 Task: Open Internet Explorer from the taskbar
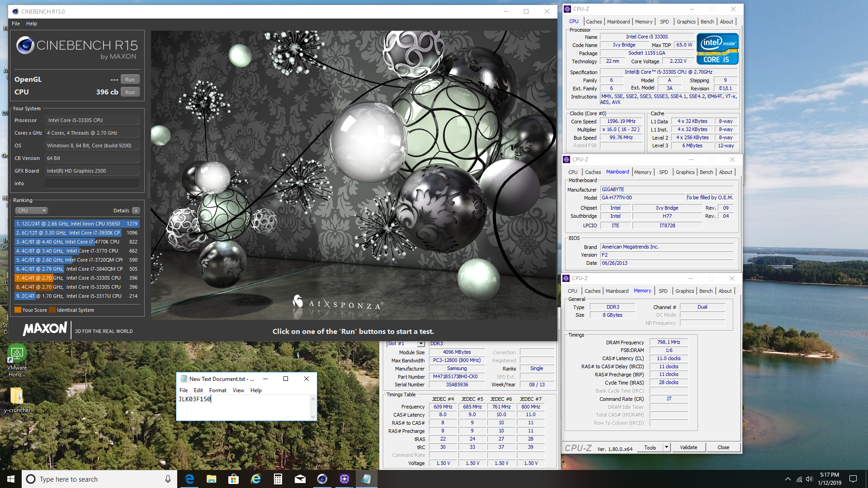pyautogui.click(x=256, y=479)
